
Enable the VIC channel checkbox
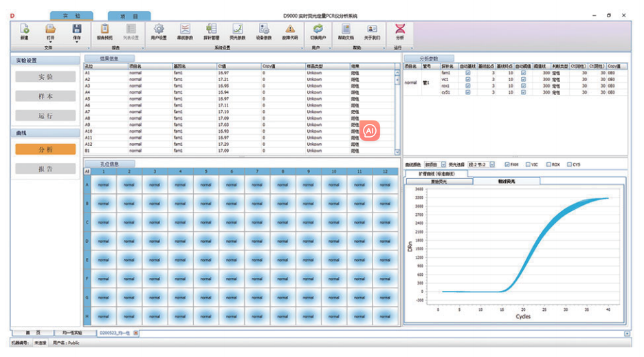pyautogui.click(x=528, y=164)
